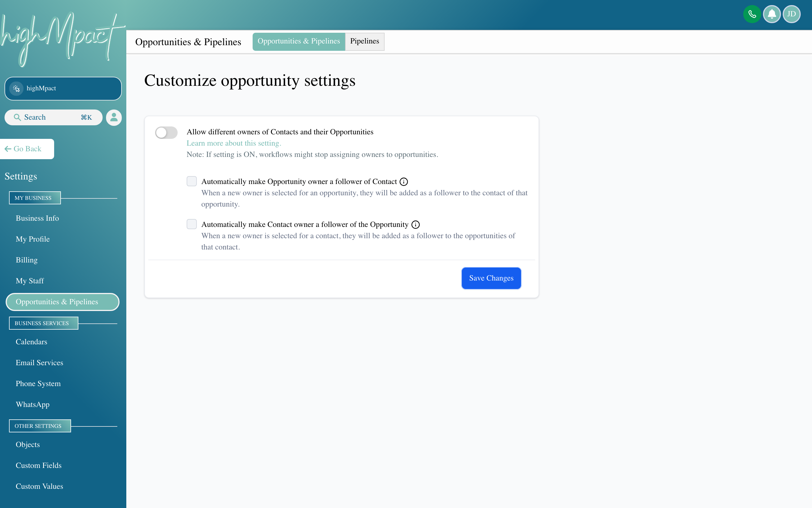Open the highMpact sub-account selector

click(63, 89)
